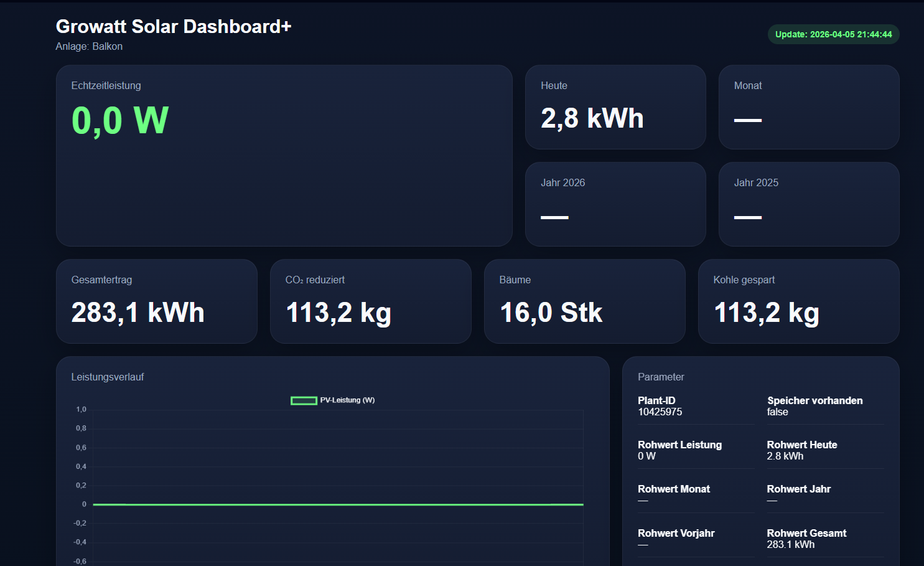The width and height of the screenshot is (924, 566).
Task: Click the CO₂ reduziert label
Action: pos(315,280)
